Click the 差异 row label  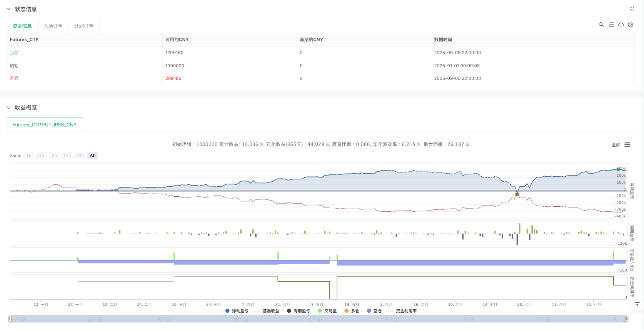tap(14, 78)
